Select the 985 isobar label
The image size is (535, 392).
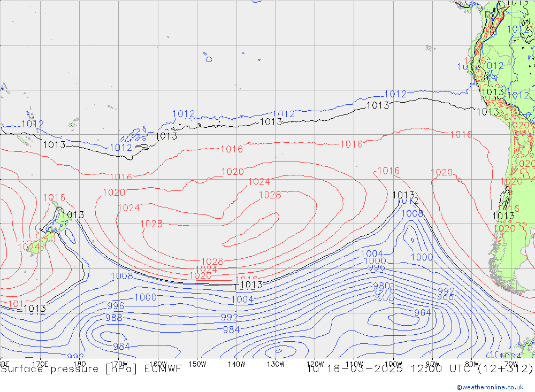click(x=446, y=297)
